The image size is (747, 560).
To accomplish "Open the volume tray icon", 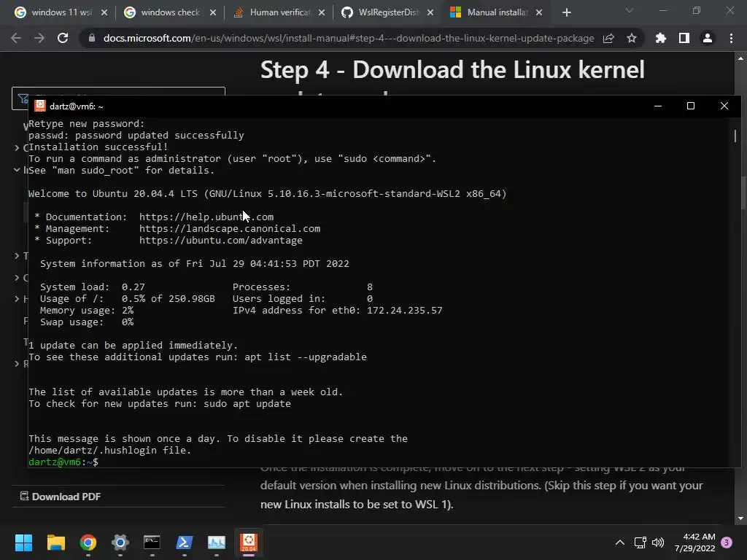I will 658,542.
